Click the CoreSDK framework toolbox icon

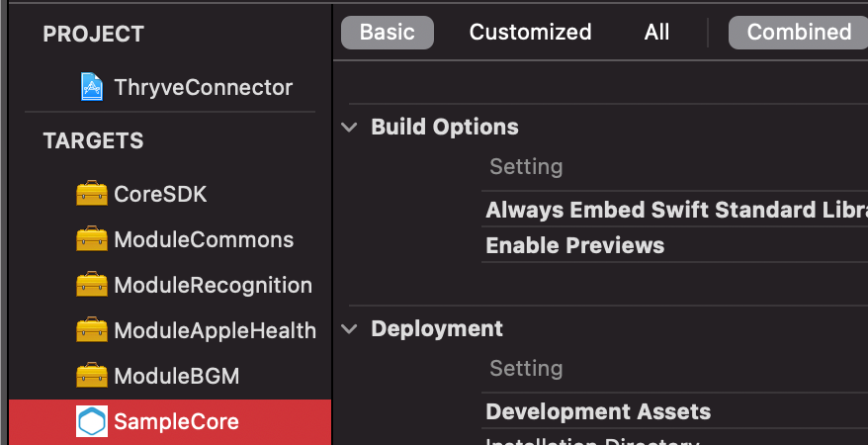pyautogui.click(x=92, y=194)
